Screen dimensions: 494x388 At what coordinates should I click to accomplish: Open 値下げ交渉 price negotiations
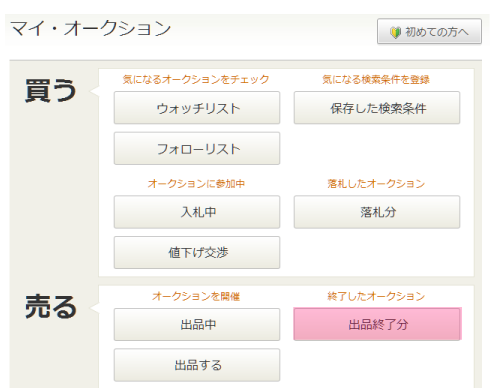(197, 253)
